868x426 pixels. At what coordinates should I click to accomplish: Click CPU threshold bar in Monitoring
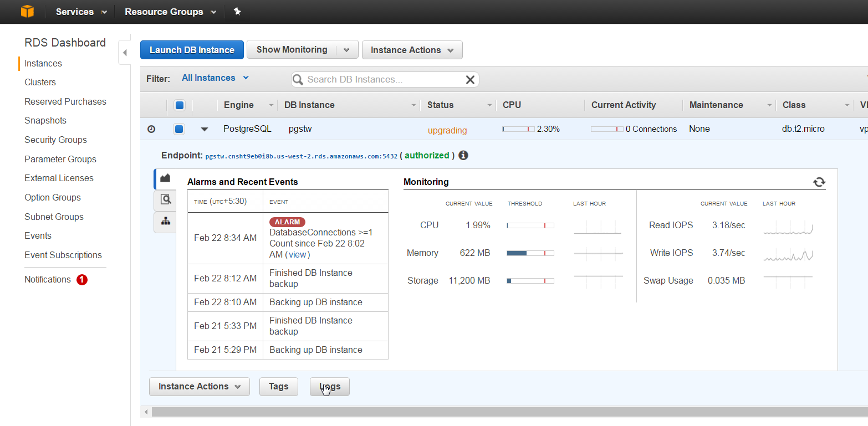coord(530,225)
